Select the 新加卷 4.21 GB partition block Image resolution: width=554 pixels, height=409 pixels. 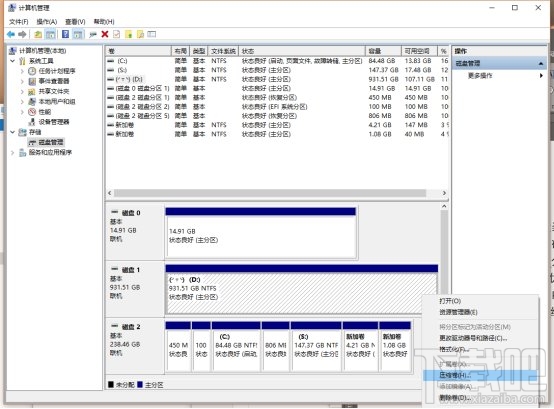tap(360, 347)
